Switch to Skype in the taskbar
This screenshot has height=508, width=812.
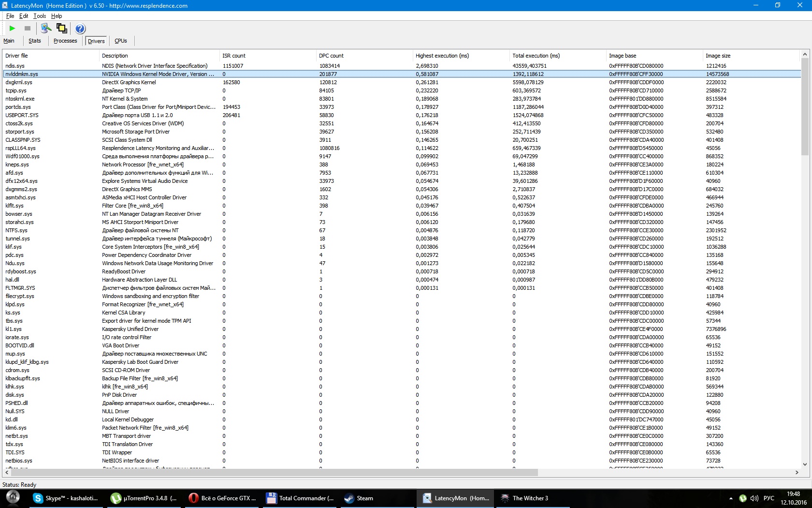tap(66, 498)
